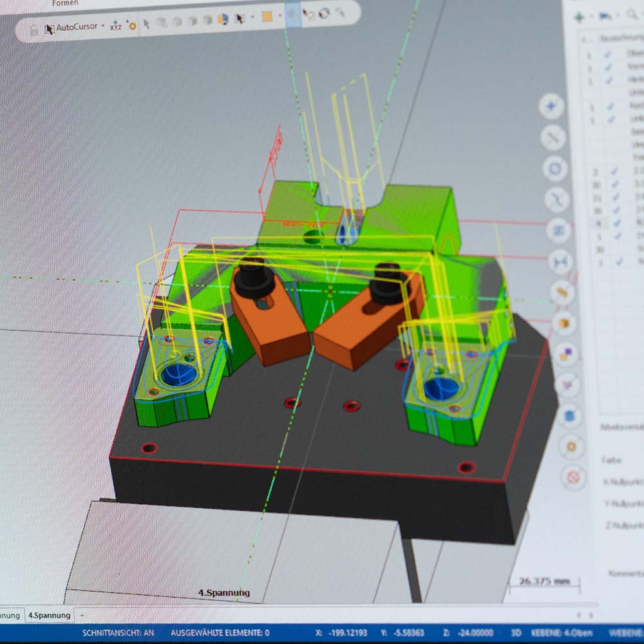Click the prohibited/cancel icon at floating bar bottom
The height and width of the screenshot is (644, 644).
click(573, 475)
